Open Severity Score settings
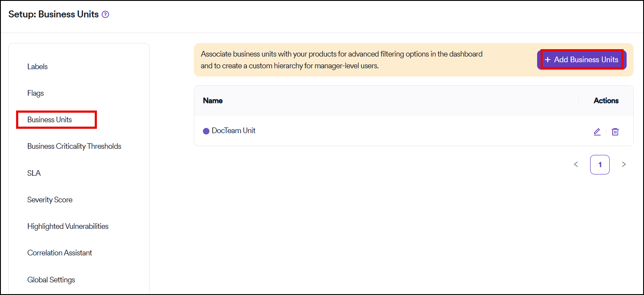 [50, 200]
